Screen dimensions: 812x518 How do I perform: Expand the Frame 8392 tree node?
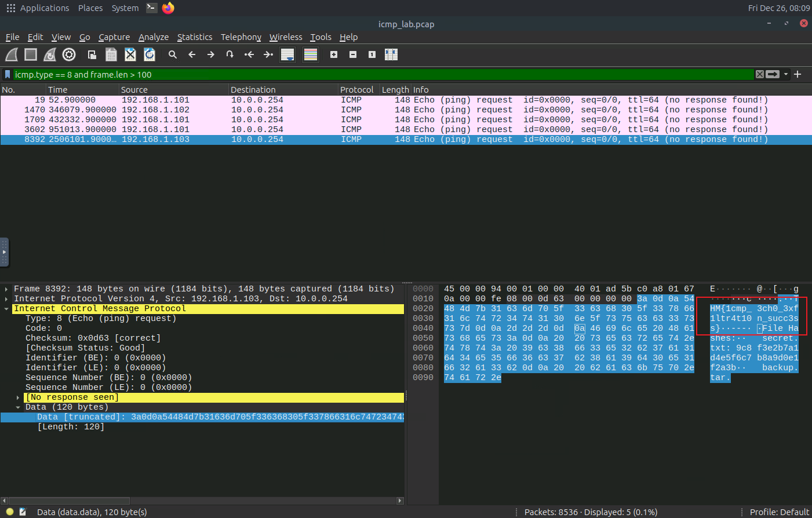click(6, 289)
